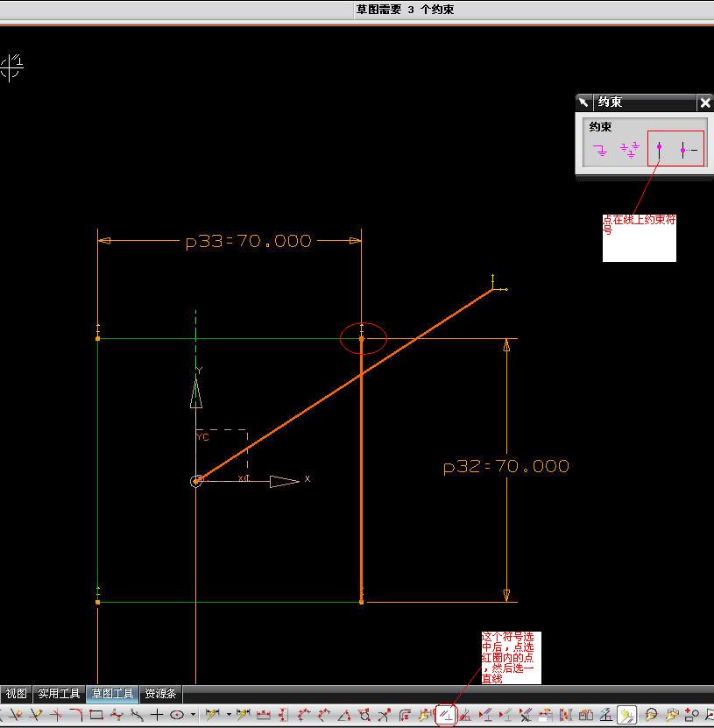Screen dimensions: 714x728
Task: Choose the Studio Spline tool
Action: click(x=117, y=715)
